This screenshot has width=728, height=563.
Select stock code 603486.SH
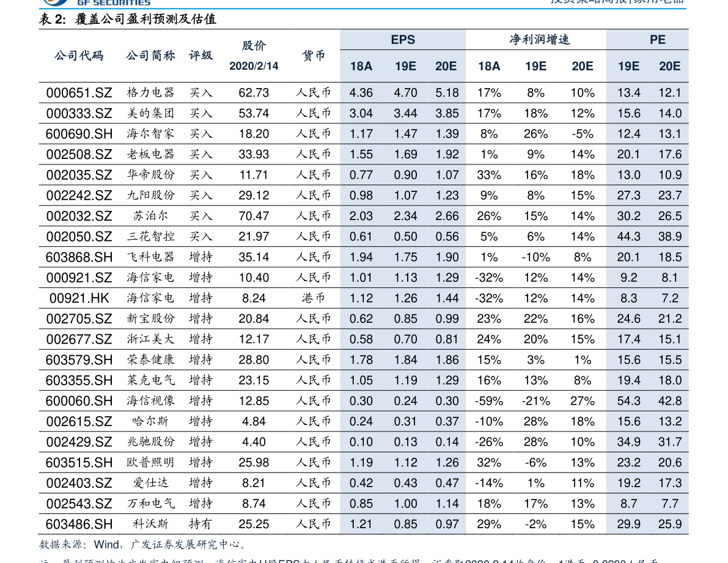coord(79,524)
